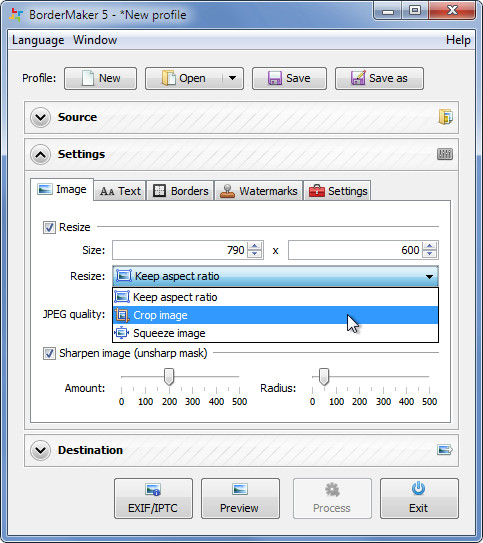Save the profile with Save as
Viewport: 483px width, 543px height.
pyautogui.click(x=379, y=78)
